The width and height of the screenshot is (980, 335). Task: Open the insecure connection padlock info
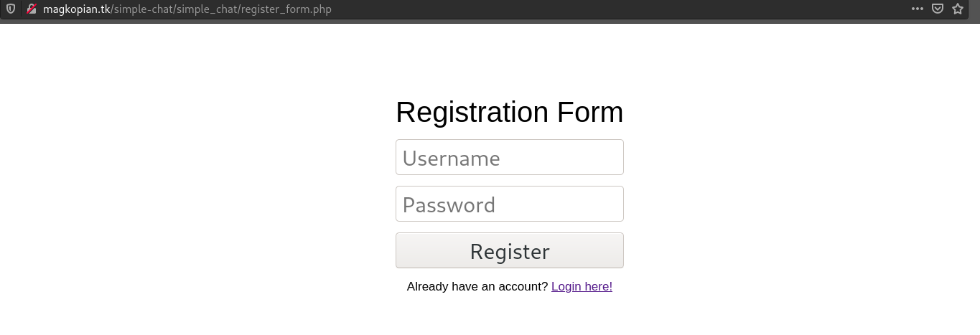point(31,9)
